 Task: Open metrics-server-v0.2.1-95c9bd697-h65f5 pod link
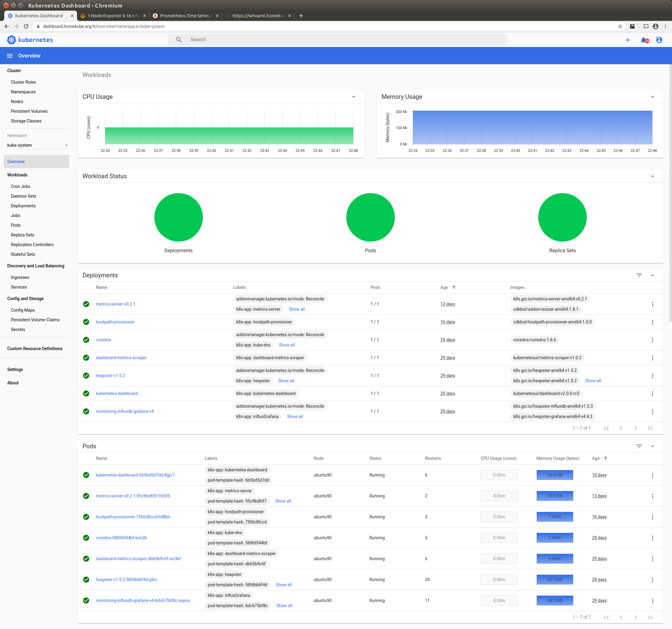(x=133, y=496)
